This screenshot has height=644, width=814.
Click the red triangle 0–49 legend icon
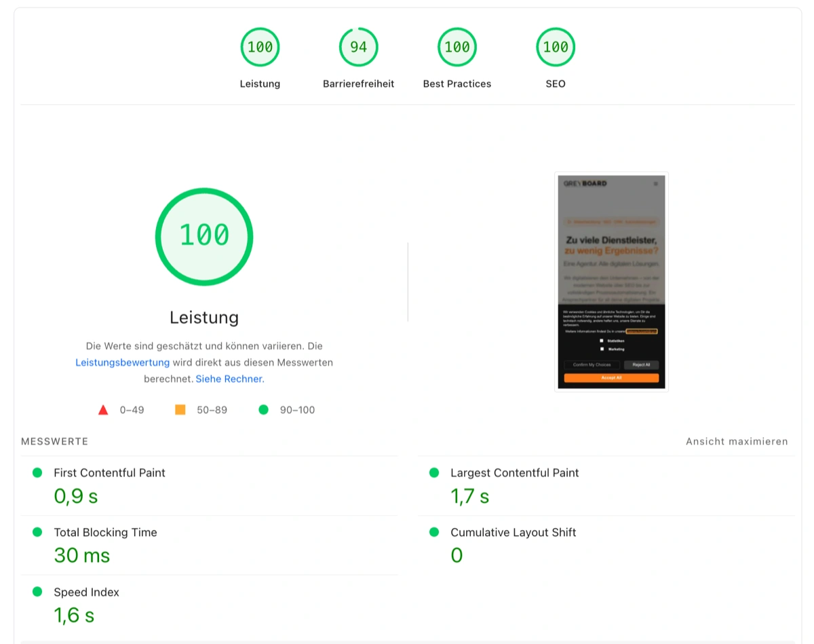point(103,410)
